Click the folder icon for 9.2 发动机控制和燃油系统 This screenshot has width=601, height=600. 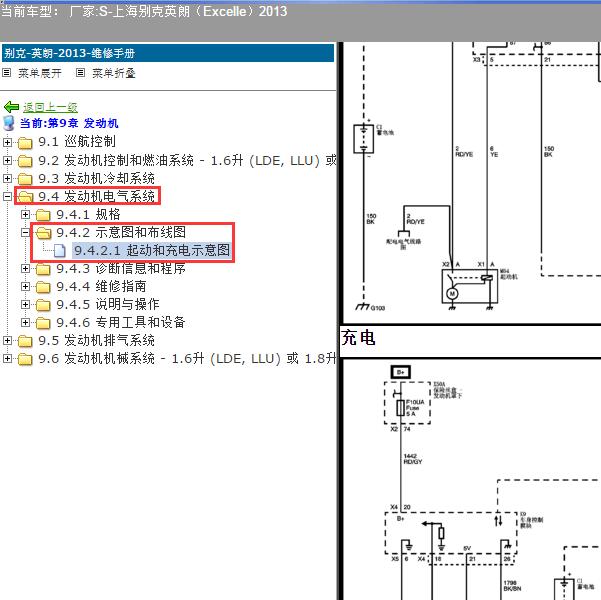(25, 161)
